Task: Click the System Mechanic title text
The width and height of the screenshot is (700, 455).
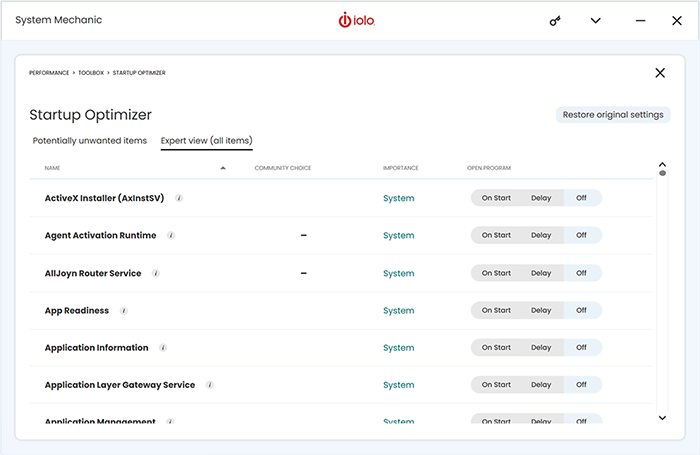Action: [58, 20]
